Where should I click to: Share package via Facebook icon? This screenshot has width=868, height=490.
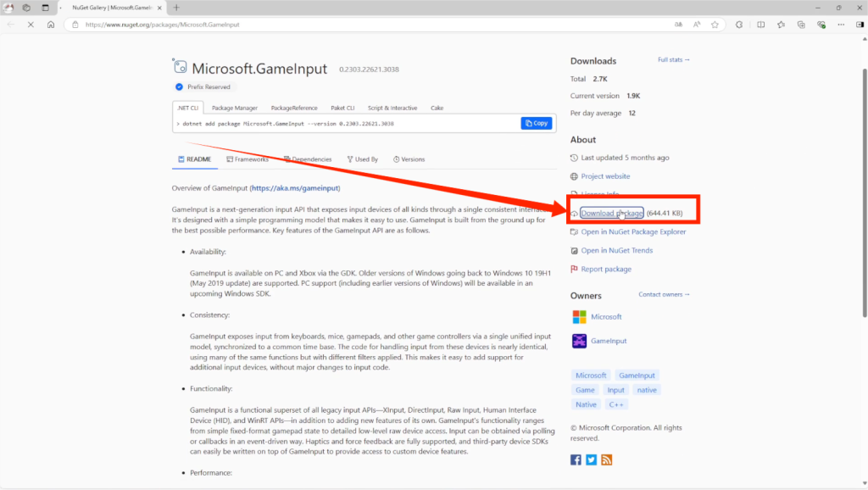click(x=576, y=459)
